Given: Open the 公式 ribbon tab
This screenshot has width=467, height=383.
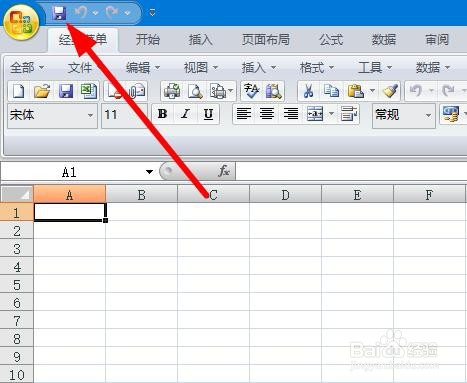Looking at the screenshot, I should point(331,40).
